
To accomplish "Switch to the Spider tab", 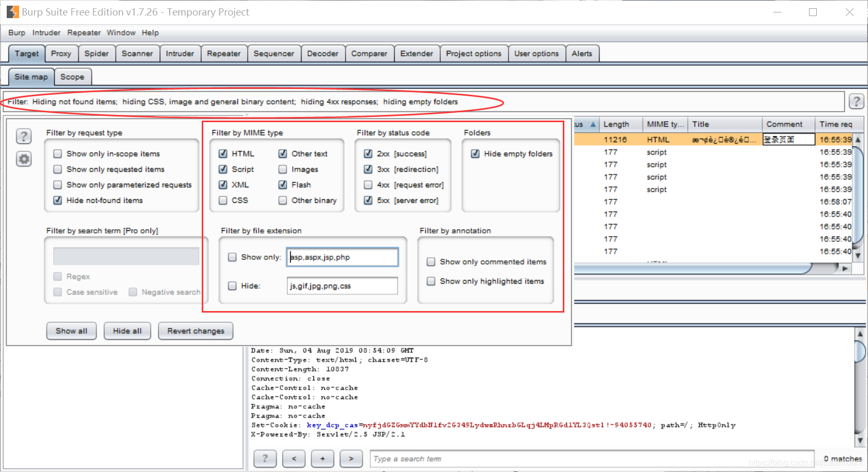I will tap(97, 53).
